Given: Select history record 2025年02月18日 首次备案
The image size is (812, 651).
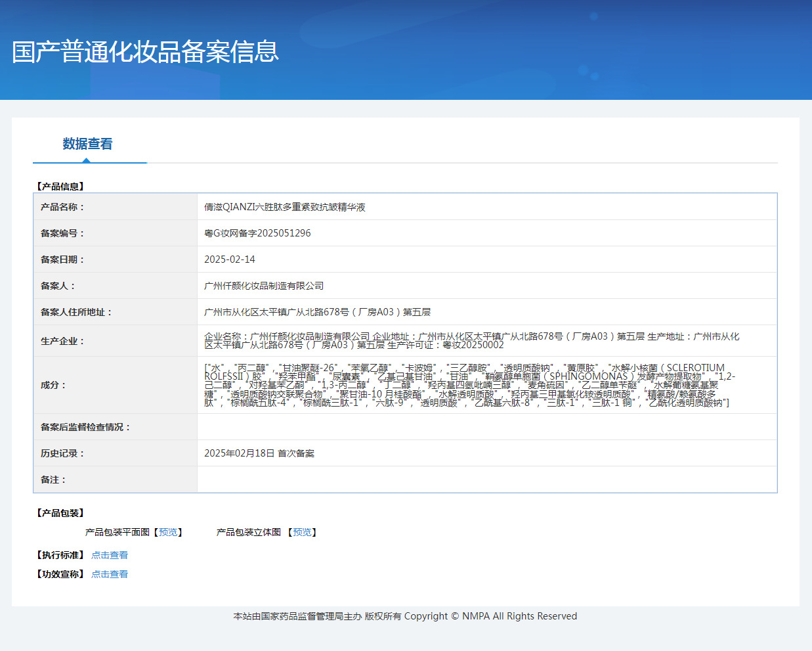Looking at the screenshot, I should click(259, 453).
